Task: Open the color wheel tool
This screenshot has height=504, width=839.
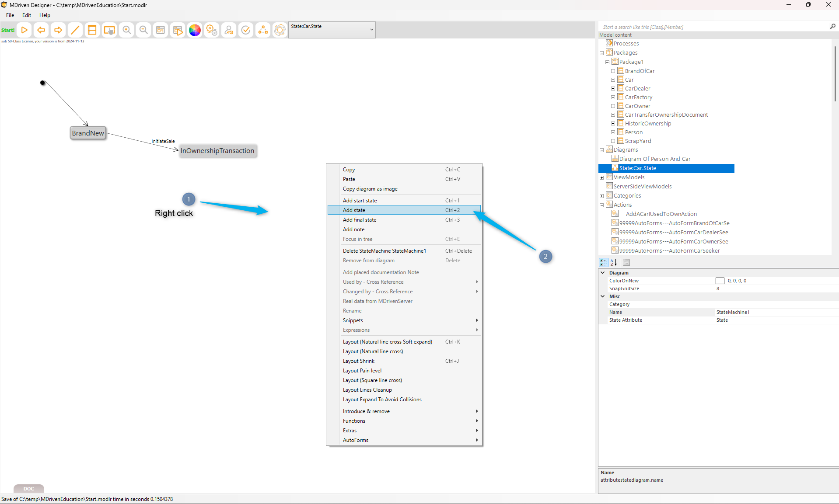Action: point(195,30)
